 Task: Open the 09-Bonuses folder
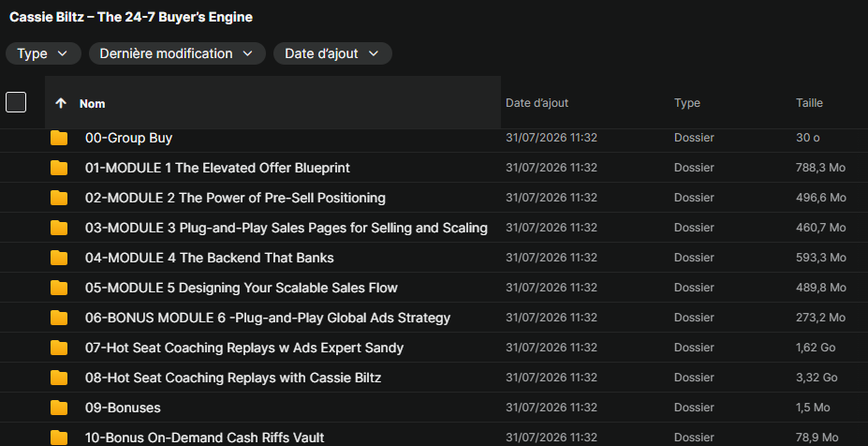pos(123,408)
